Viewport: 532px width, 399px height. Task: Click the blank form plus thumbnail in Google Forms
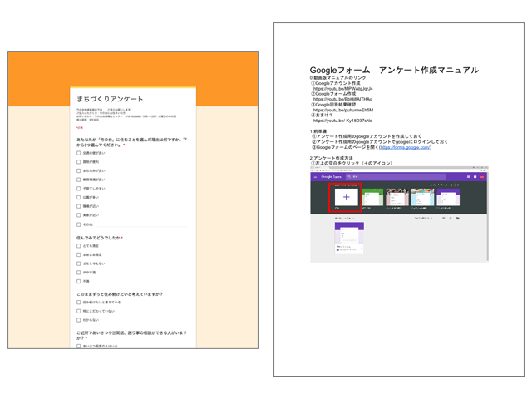tap(346, 197)
